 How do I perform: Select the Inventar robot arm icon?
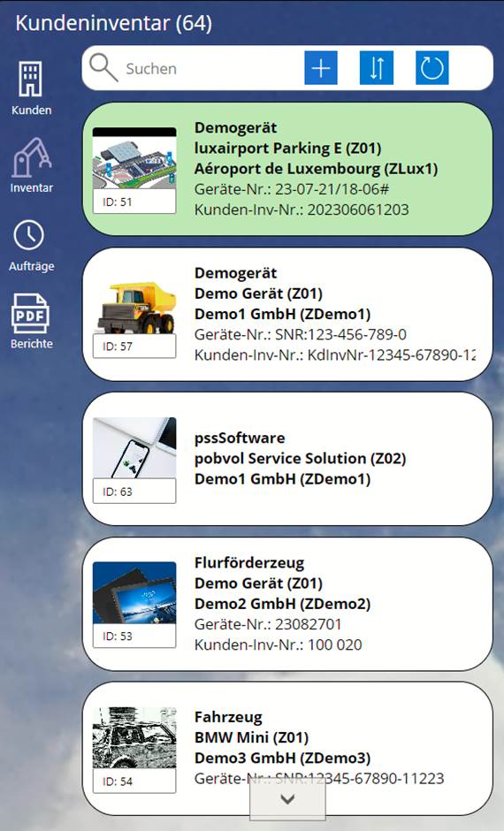pyautogui.click(x=31, y=156)
